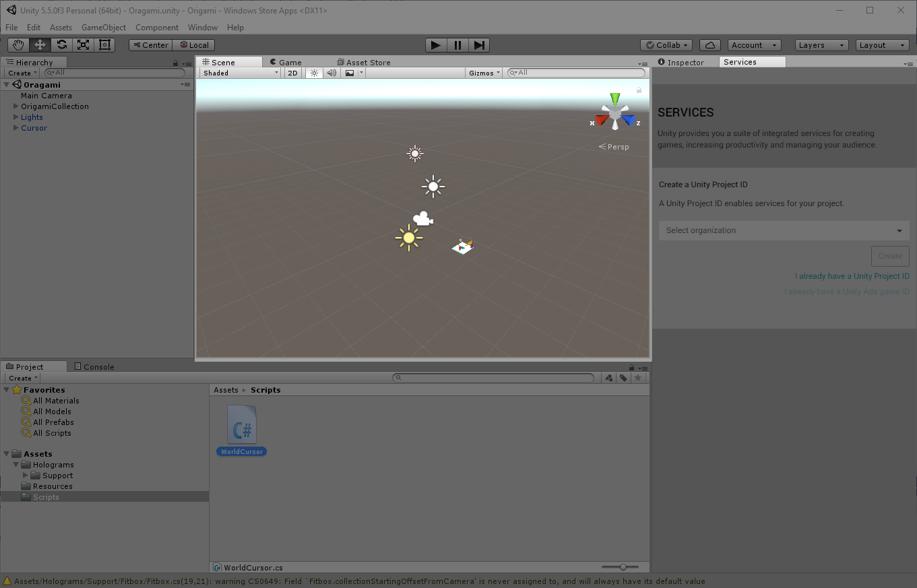Open the Account dropdown

point(754,45)
